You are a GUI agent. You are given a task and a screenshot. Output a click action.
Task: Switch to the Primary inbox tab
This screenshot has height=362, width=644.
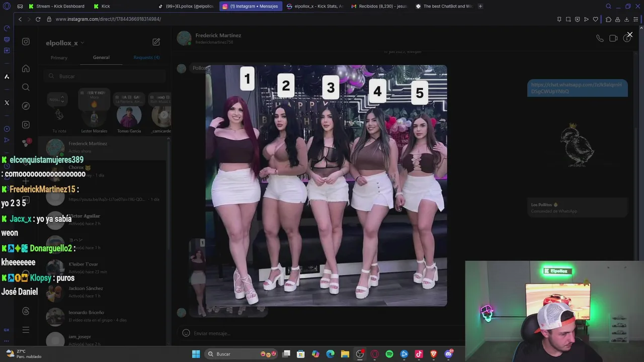tap(59, 58)
